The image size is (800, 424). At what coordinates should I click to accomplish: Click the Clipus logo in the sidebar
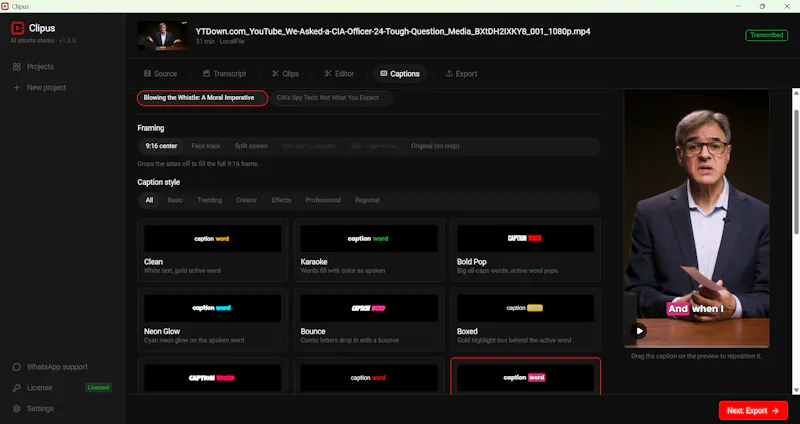(x=18, y=28)
